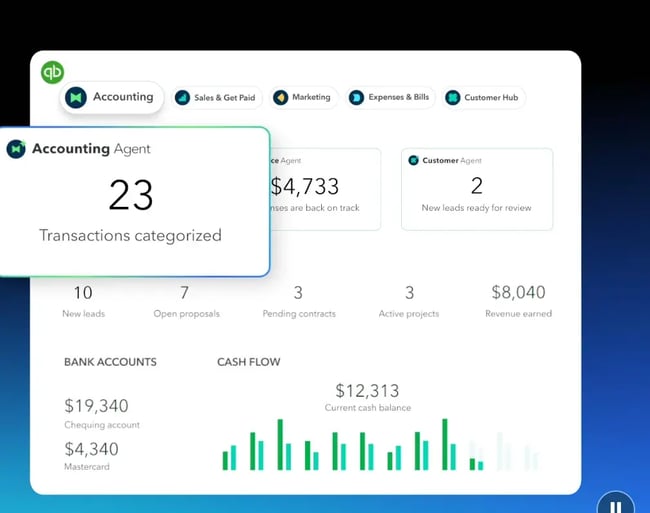Image resolution: width=650 pixels, height=513 pixels.
Task: Click the $12,313 cash balance
Action: [x=367, y=391]
